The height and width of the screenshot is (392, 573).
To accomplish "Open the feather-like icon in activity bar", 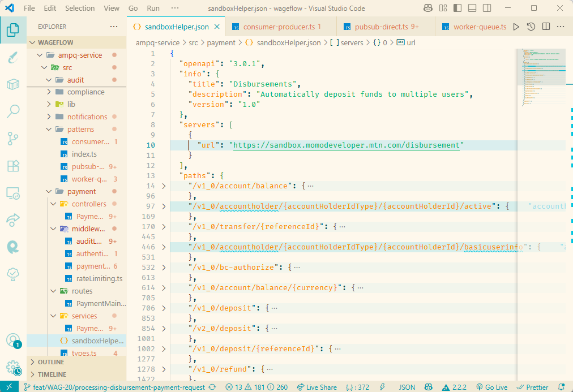I will tap(13, 57).
